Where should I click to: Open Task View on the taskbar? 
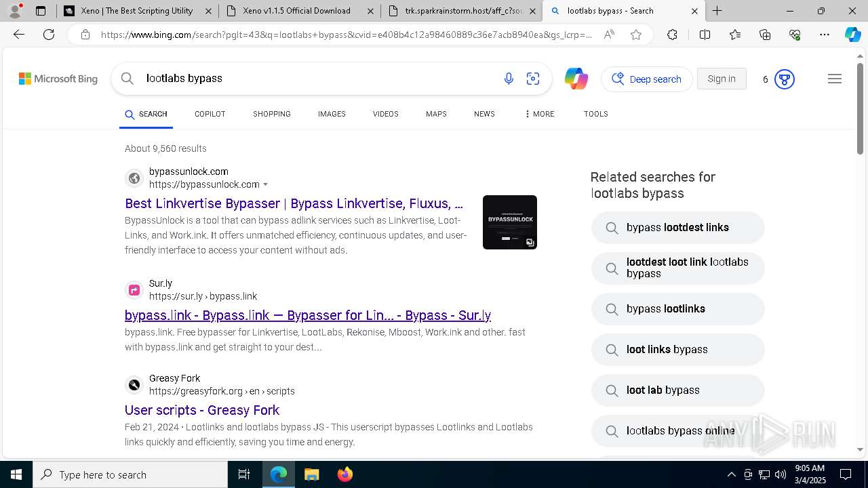coord(244,474)
